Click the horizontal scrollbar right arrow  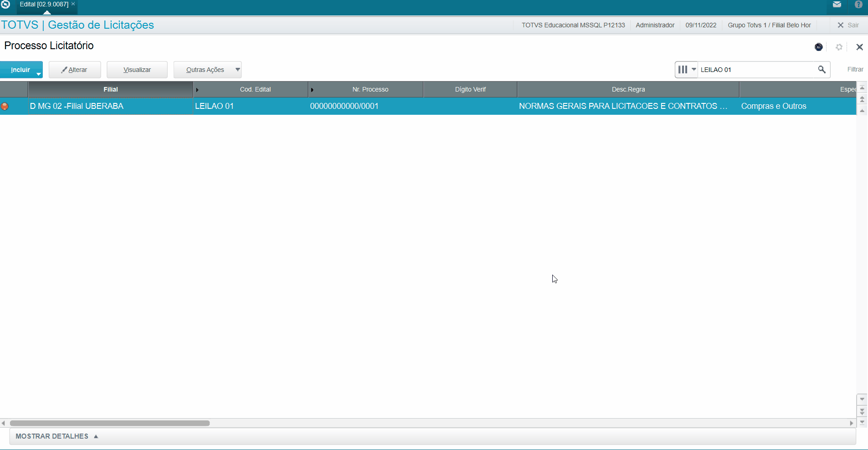click(x=852, y=423)
